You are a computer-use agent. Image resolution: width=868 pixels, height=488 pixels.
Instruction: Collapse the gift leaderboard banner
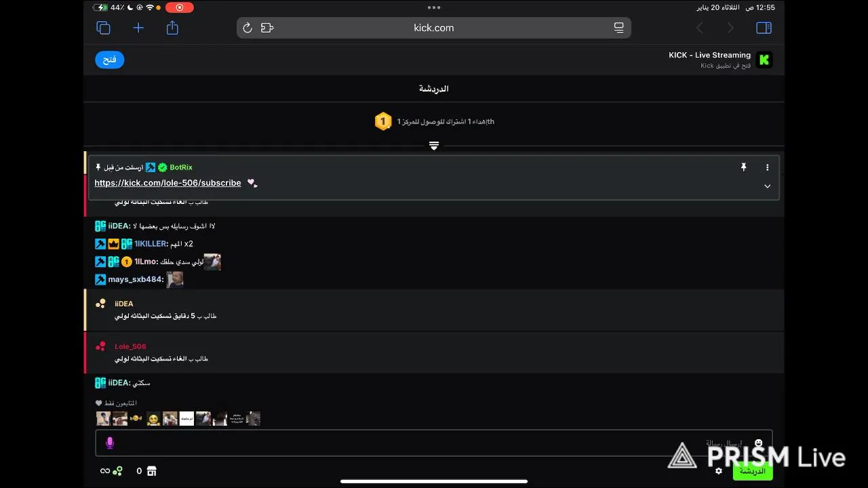coord(434,146)
